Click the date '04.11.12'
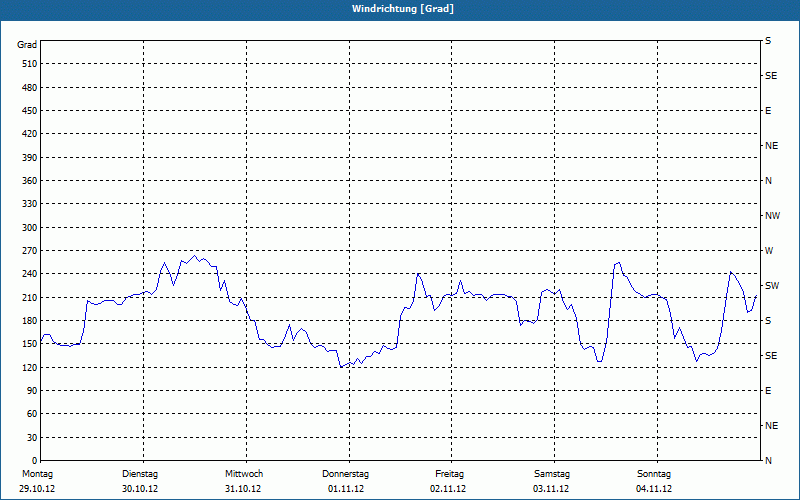This screenshot has height=500, width=800. (x=654, y=489)
